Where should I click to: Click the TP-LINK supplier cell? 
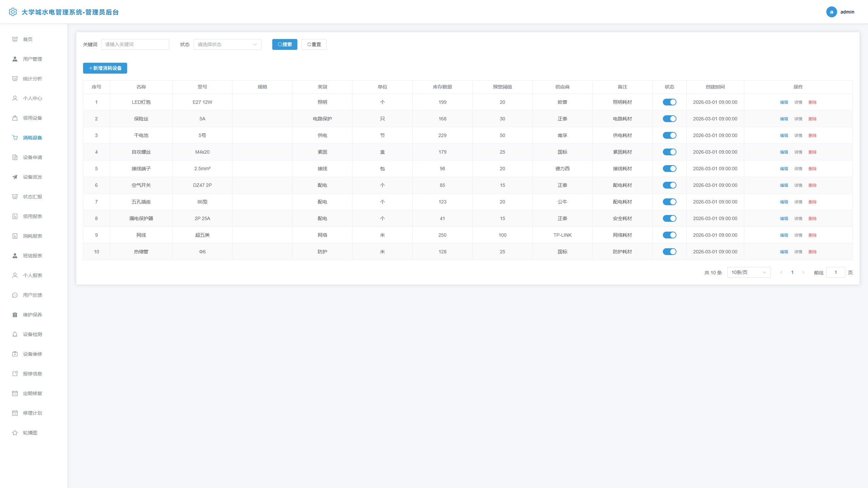563,235
